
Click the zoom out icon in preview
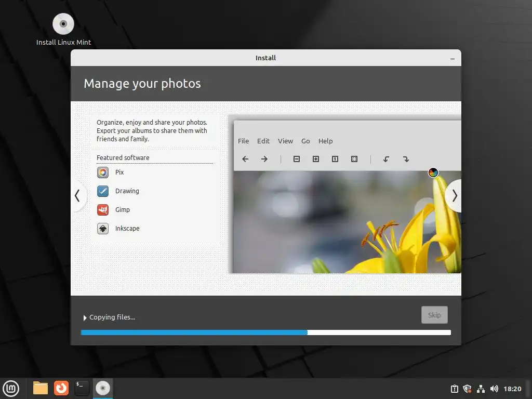click(x=297, y=159)
